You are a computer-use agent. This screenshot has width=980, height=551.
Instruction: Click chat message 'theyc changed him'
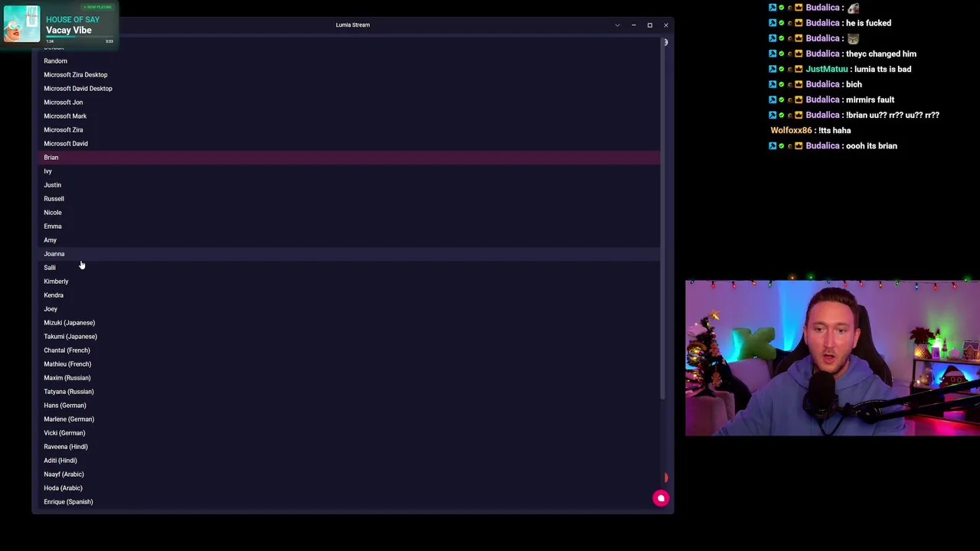click(881, 54)
